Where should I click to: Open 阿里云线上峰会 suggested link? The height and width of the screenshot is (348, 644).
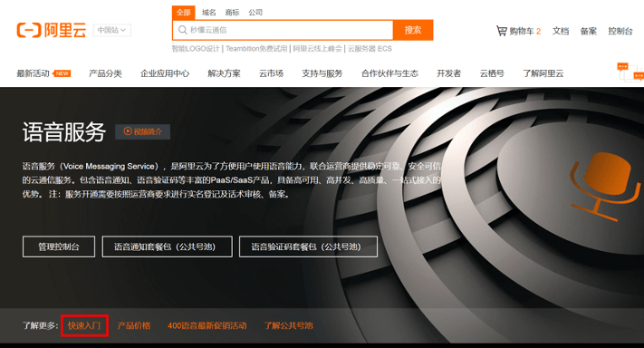317,48
